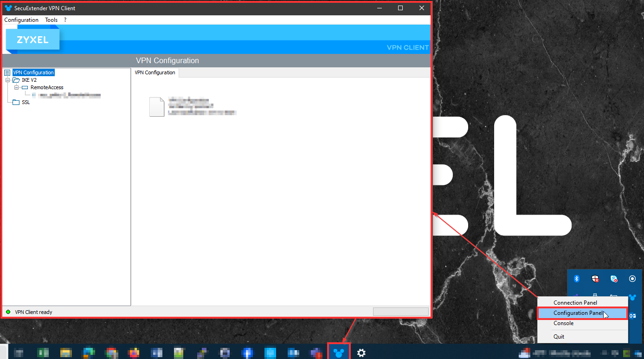Open the ? help menu
This screenshot has width=644, height=359.
click(x=65, y=20)
